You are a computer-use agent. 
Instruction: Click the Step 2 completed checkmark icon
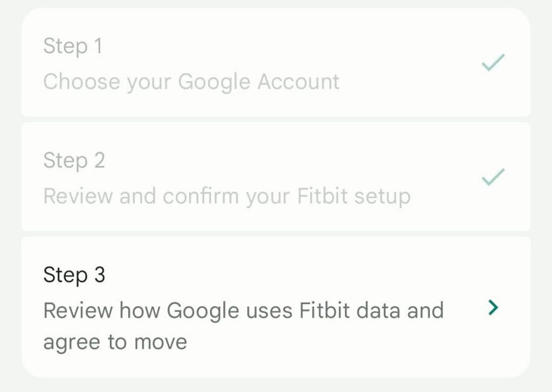(x=493, y=176)
